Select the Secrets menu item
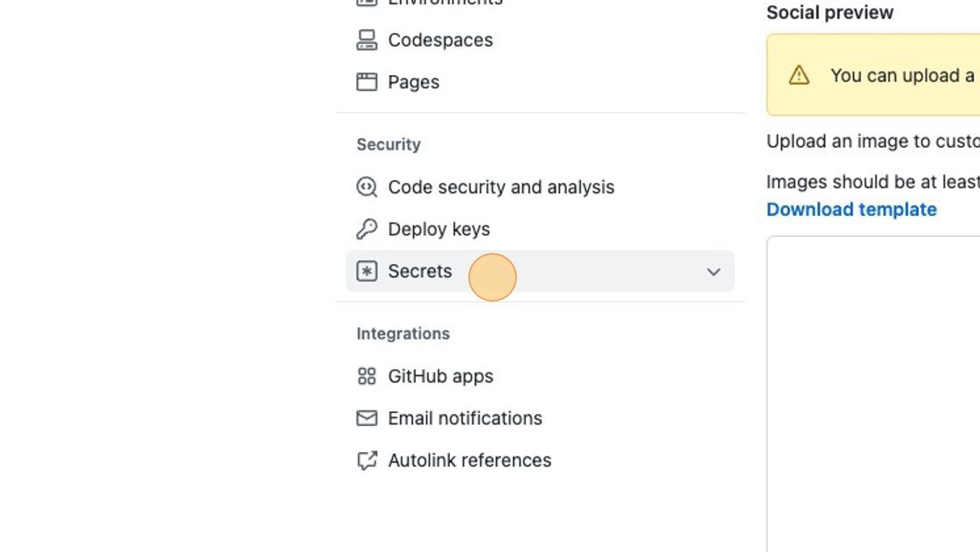The width and height of the screenshot is (980, 552). 540,270
